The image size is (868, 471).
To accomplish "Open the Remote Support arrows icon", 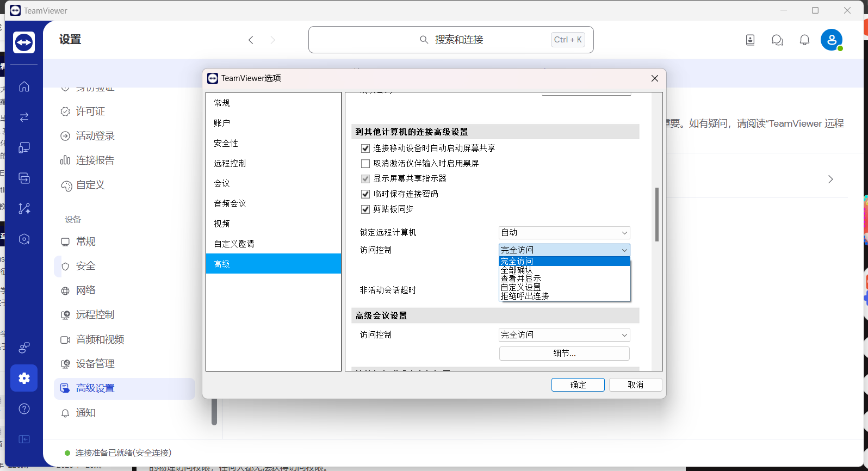I will pyautogui.click(x=24, y=117).
